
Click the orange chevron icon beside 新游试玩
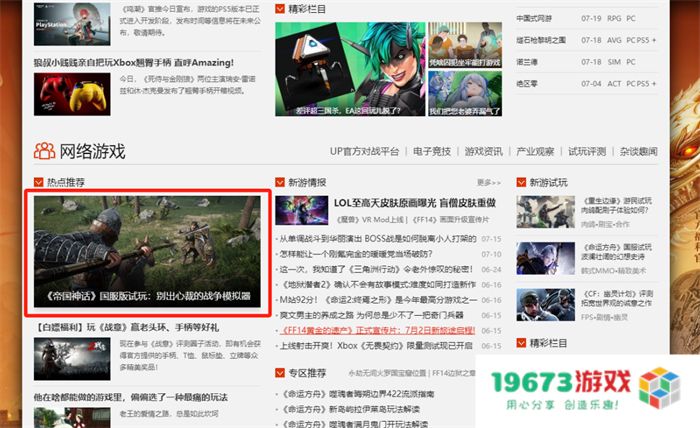click(x=521, y=182)
